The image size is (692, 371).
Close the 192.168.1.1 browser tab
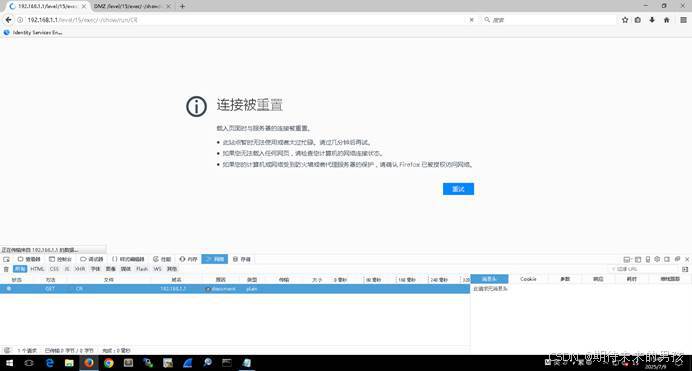coord(84,6)
